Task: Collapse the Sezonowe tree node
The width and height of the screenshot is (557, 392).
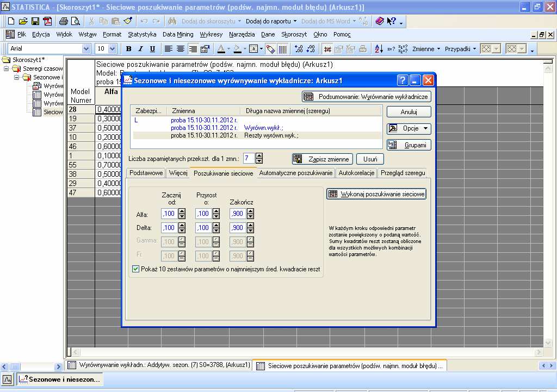Action: click(16, 77)
